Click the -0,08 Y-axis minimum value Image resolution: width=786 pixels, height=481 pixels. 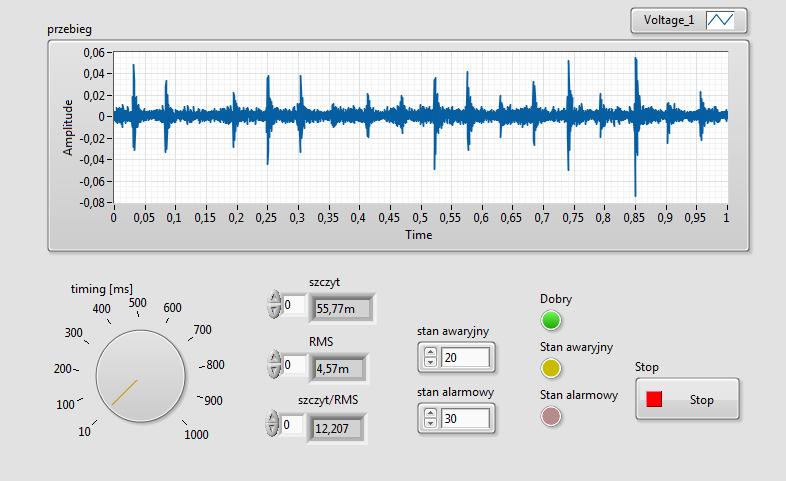coord(92,203)
